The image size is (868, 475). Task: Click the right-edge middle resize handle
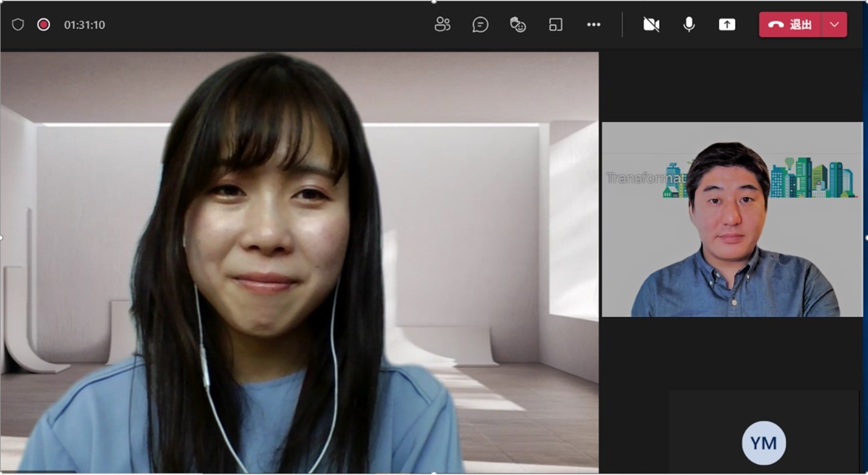(866, 237)
